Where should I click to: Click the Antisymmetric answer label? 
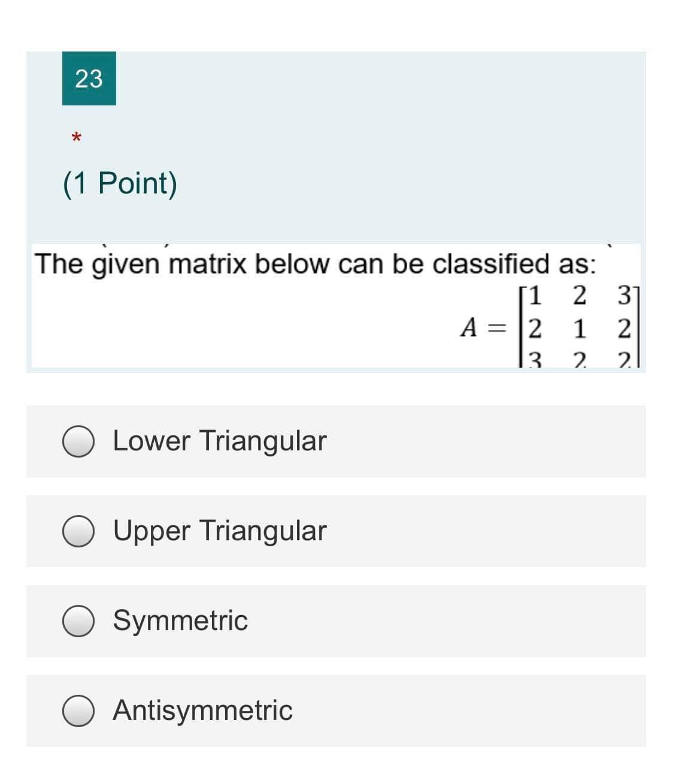coord(202,711)
